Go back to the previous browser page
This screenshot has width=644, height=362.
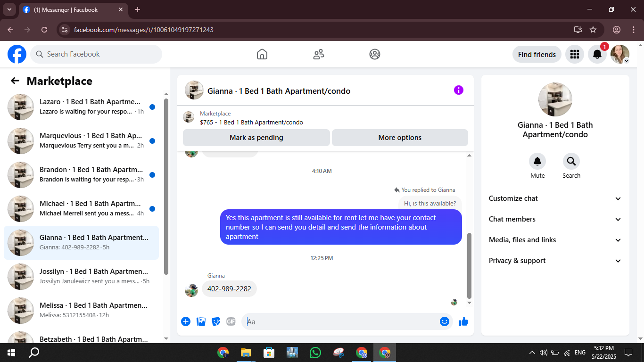coord(10,30)
